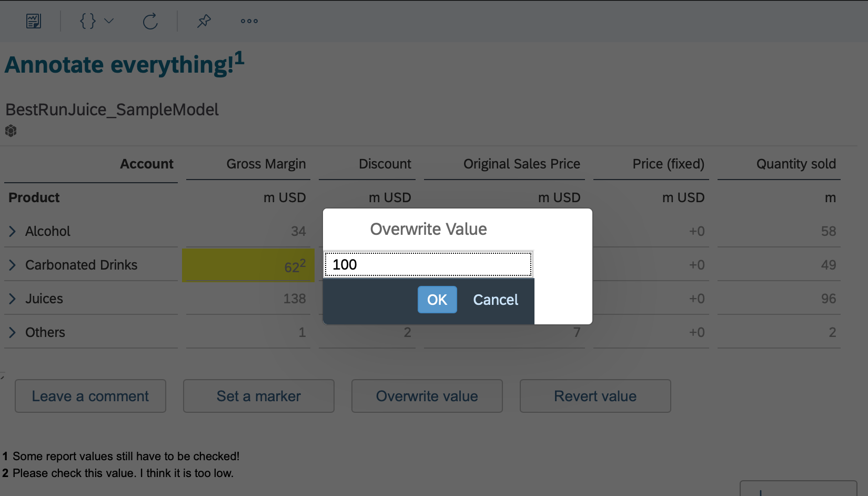Image resolution: width=868 pixels, height=496 pixels.
Task: Cancel the Overwrite Value dialog
Action: [x=496, y=300]
